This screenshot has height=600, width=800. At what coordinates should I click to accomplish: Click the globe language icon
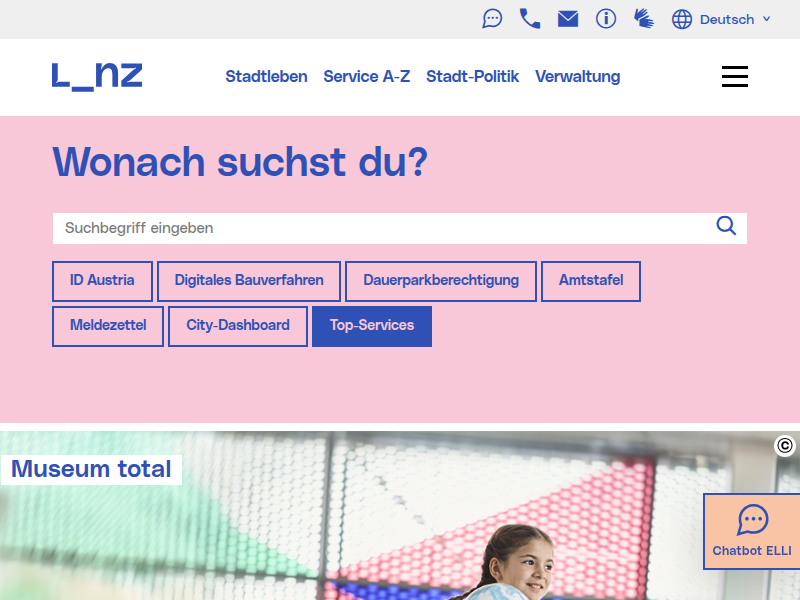682,19
